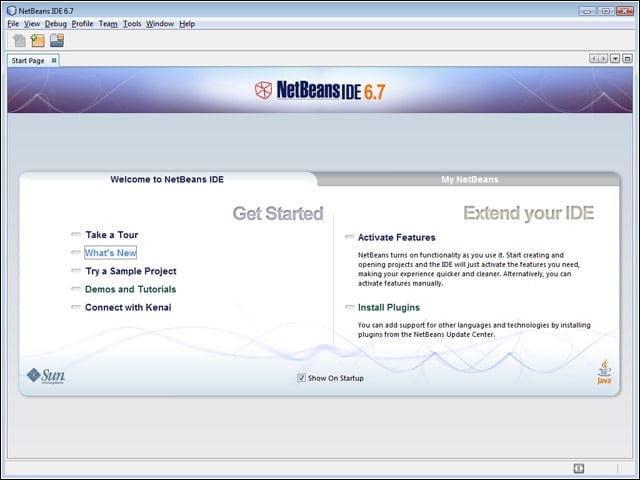The width and height of the screenshot is (640, 480).
Task: Open the documents list dropdown arrow
Action: 615,59
